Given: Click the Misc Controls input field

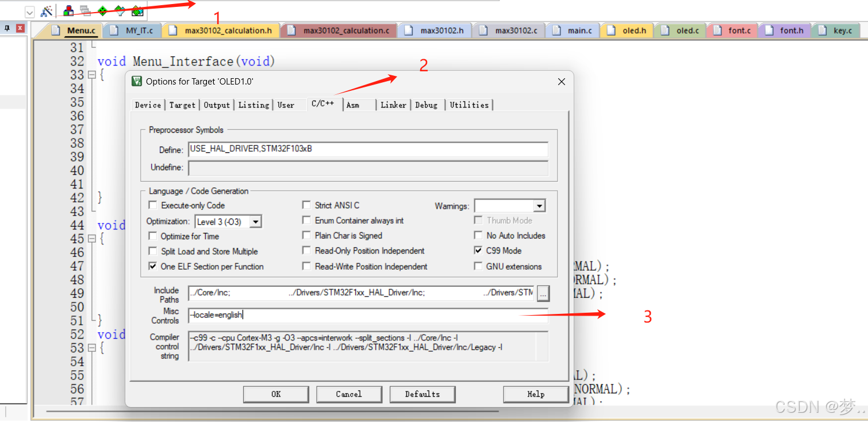Looking at the screenshot, I should click(368, 315).
